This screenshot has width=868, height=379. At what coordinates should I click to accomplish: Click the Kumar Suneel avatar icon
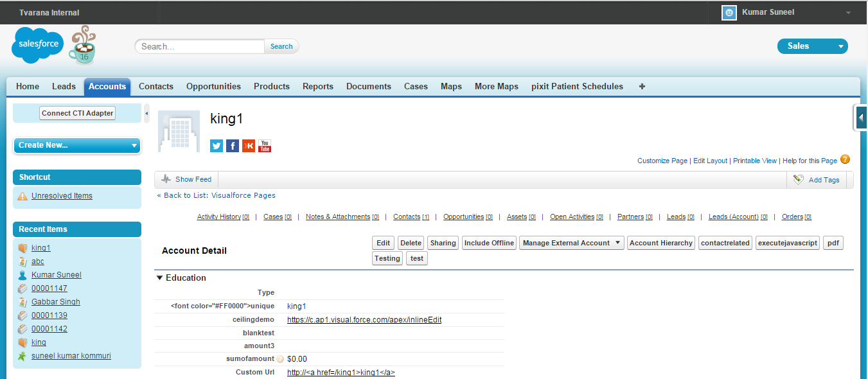tap(729, 12)
